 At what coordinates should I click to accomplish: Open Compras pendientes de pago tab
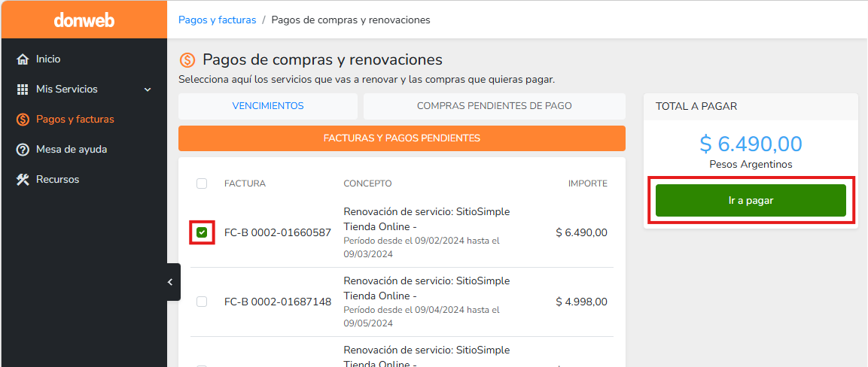pos(494,106)
